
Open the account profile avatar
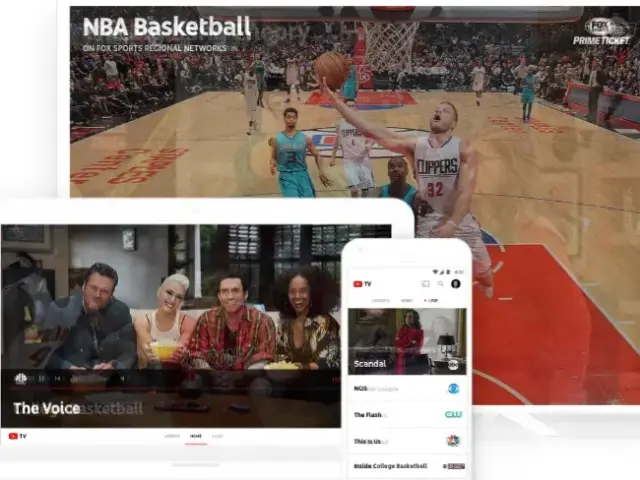(x=455, y=284)
